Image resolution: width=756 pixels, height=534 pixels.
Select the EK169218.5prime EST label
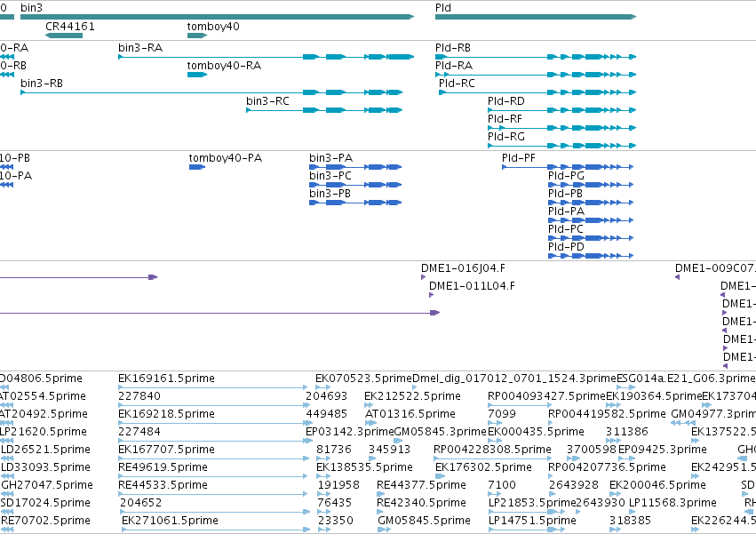166,414
